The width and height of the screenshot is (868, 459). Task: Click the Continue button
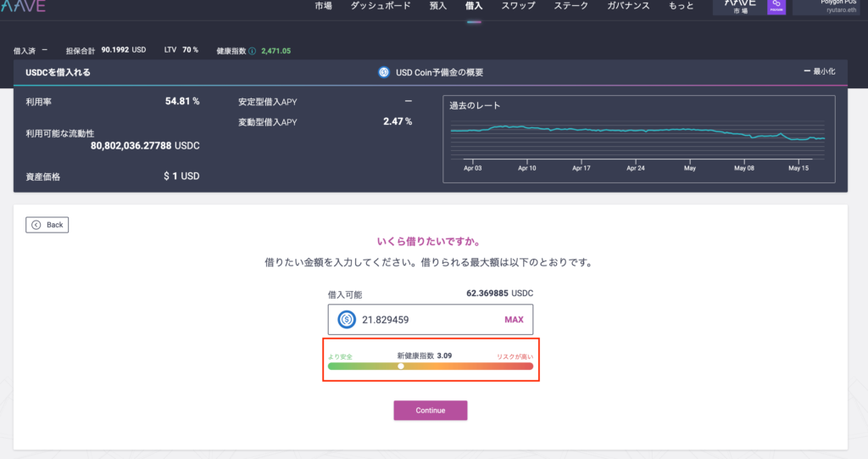[430, 411]
